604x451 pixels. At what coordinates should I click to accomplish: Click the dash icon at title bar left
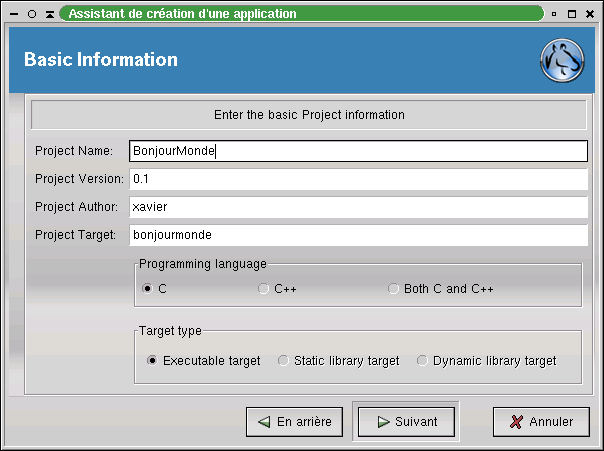click(14, 14)
